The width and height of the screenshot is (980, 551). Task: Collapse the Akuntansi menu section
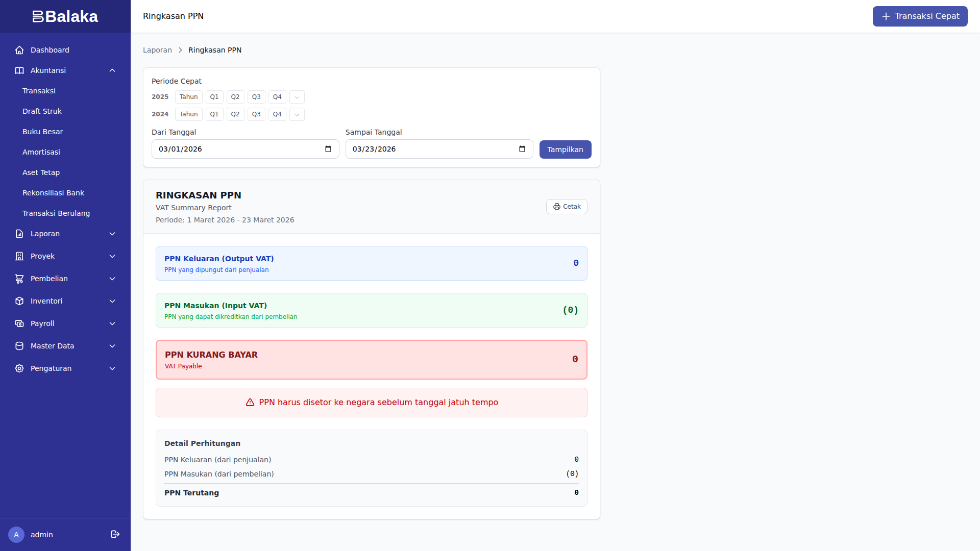pyautogui.click(x=112, y=70)
